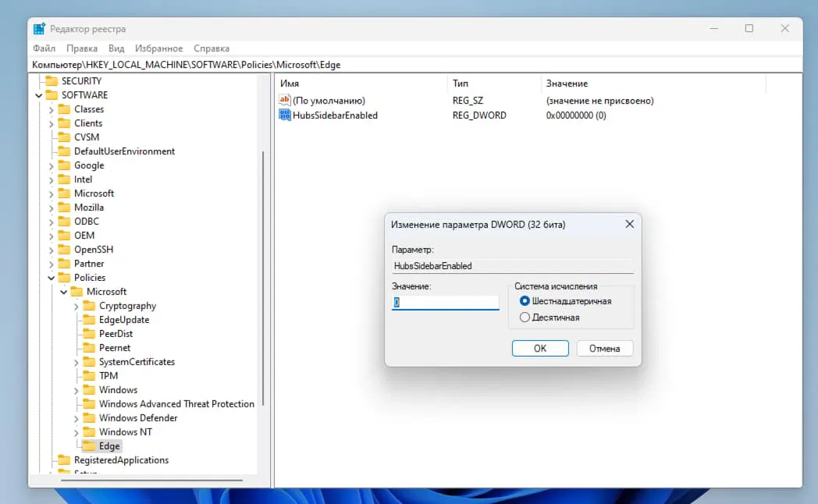The image size is (818, 504).
Task: Click the PeerDist folder icon
Action: coord(89,334)
